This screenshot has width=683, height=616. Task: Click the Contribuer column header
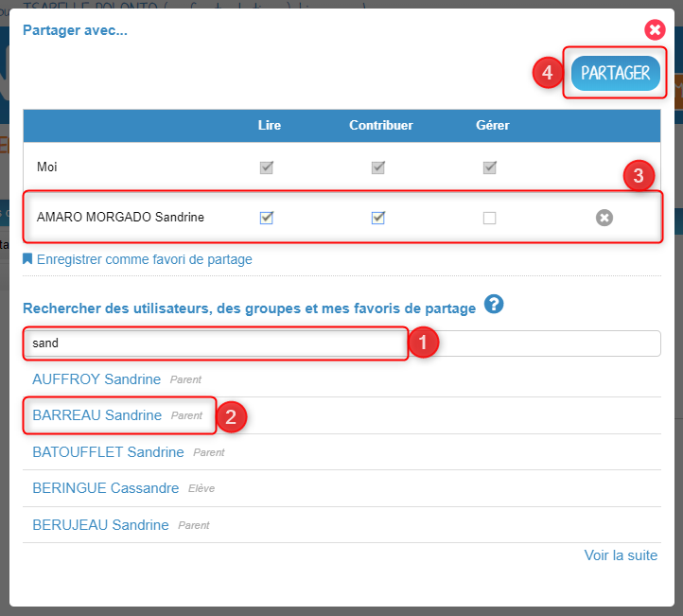[x=380, y=125]
